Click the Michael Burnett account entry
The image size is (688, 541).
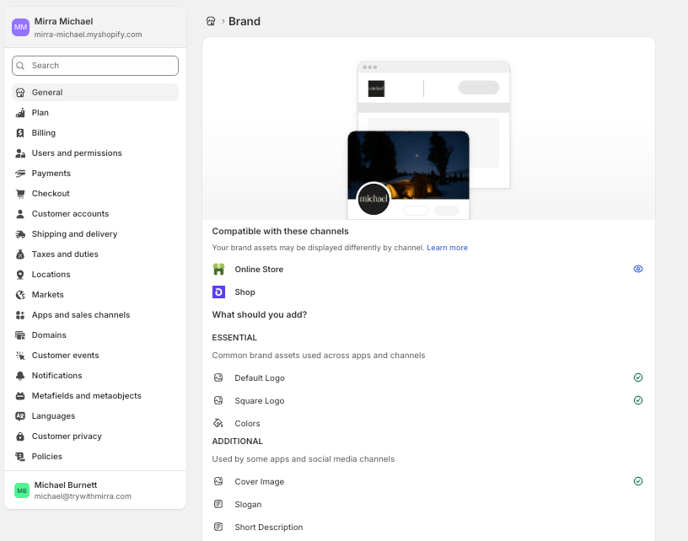pyautogui.click(x=95, y=490)
